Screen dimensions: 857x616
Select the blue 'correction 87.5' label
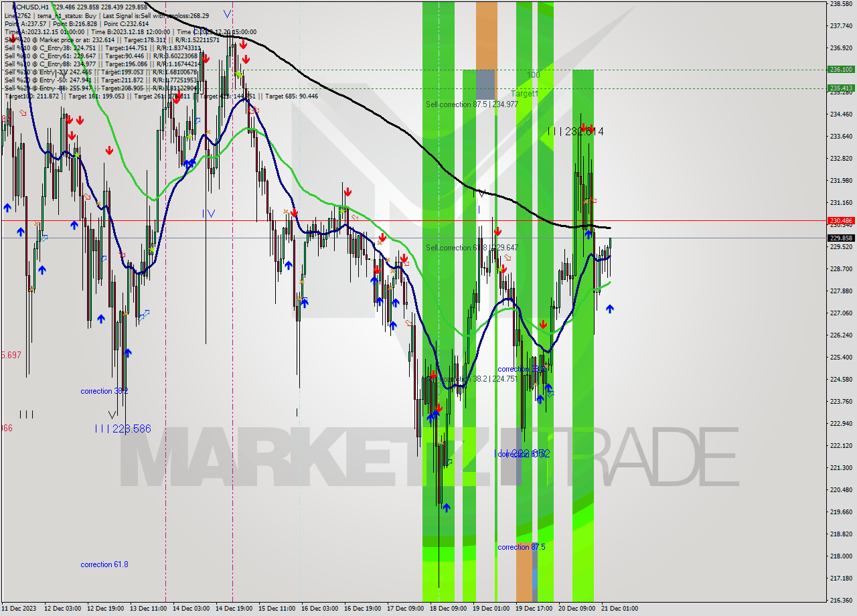(x=522, y=547)
